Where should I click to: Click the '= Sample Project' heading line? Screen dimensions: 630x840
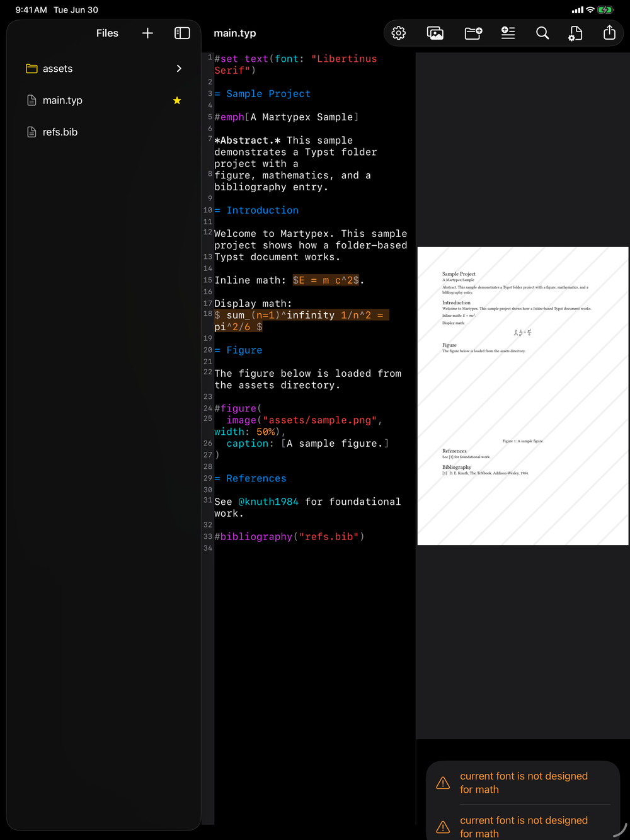pyautogui.click(x=263, y=94)
